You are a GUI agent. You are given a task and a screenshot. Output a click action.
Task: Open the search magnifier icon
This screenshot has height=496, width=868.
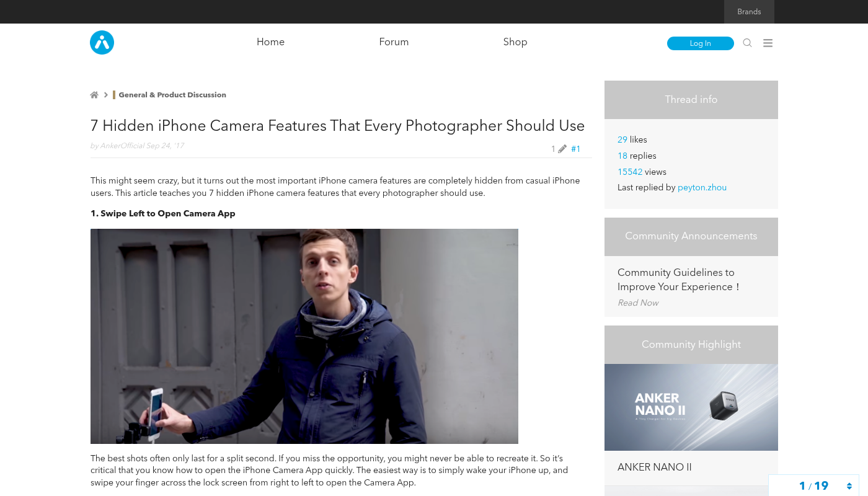click(747, 43)
